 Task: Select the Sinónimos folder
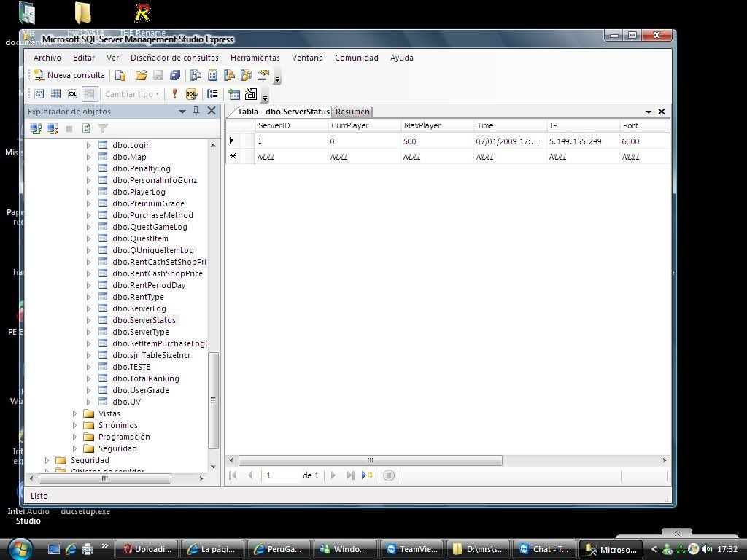(x=117, y=425)
